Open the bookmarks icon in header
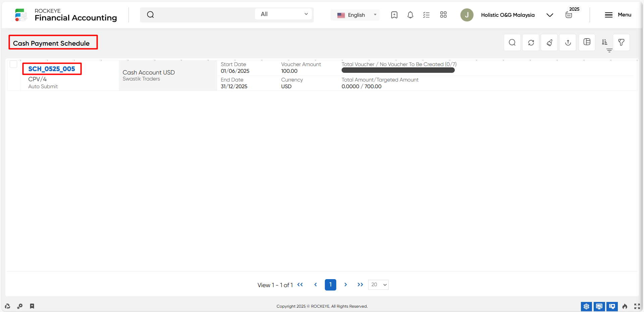The height and width of the screenshot is (312, 644). [394, 15]
